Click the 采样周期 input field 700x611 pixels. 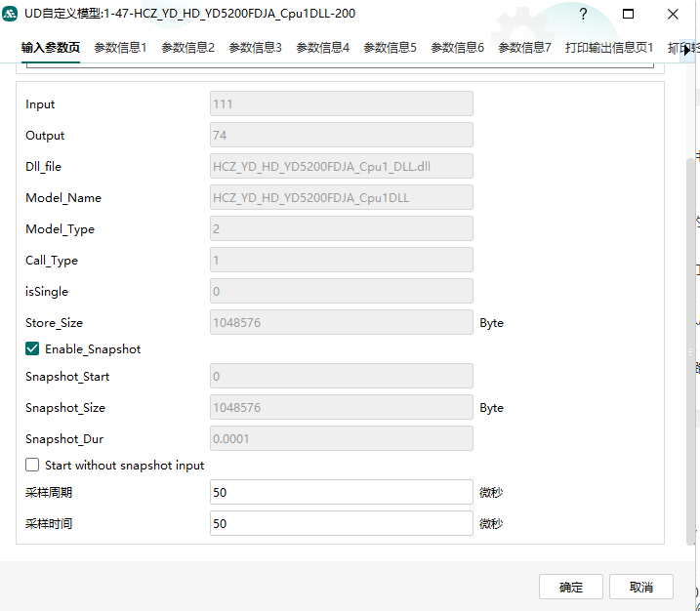point(342,493)
